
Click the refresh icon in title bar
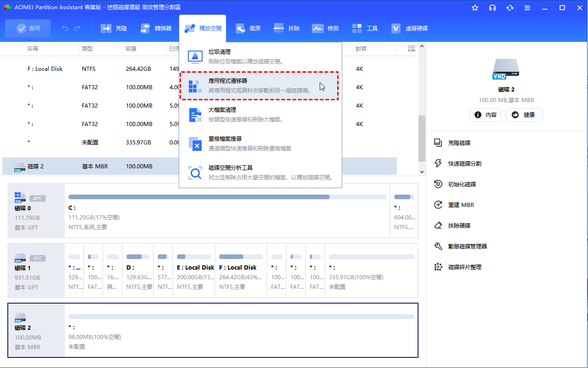(509, 8)
